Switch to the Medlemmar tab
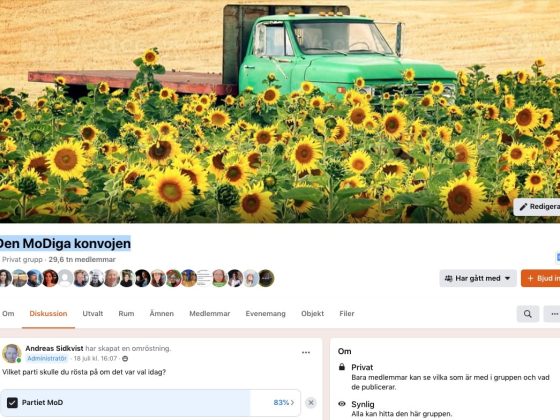 pos(210,314)
